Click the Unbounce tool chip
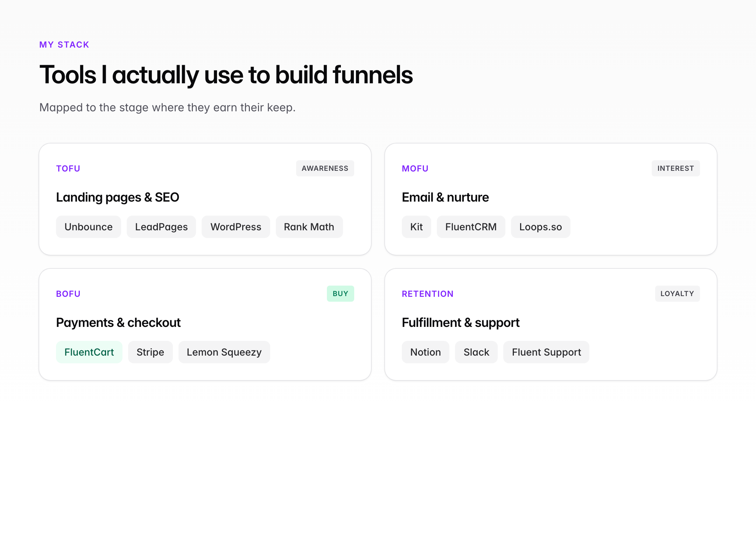Image resolution: width=756 pixels, height=560 pixels. pyautogui.click(x=89, y=227)
